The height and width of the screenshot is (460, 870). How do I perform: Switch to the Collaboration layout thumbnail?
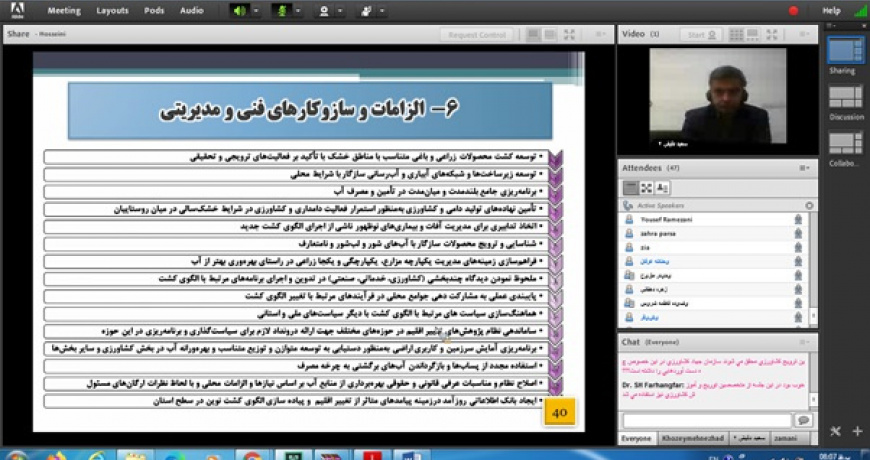846,143
